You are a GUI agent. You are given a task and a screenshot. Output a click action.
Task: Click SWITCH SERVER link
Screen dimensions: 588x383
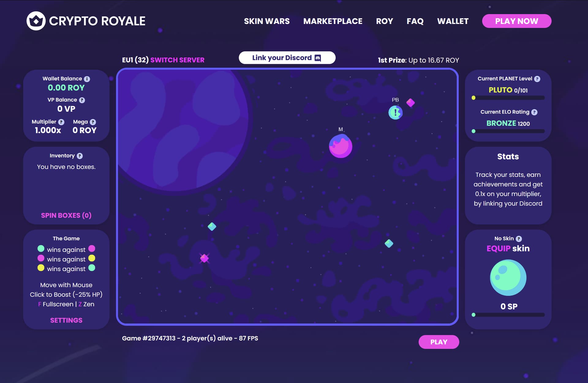[177, 60]
